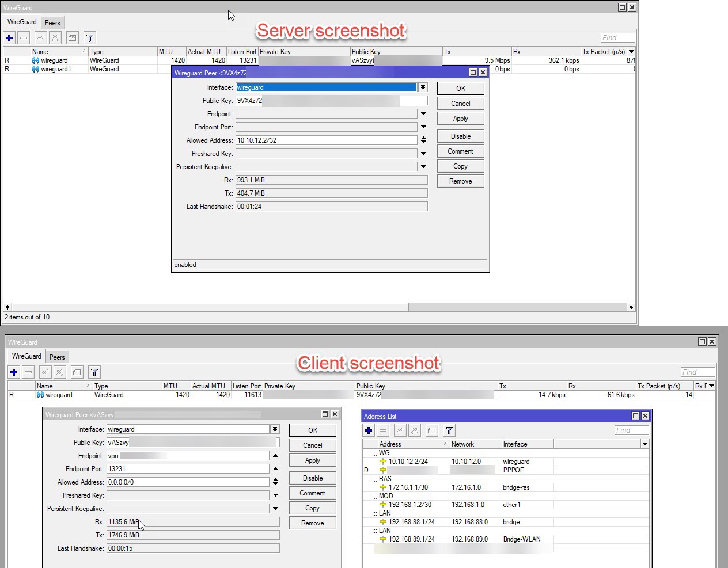Click the address icon for 10.10.12.2/24

coord(383,462)
